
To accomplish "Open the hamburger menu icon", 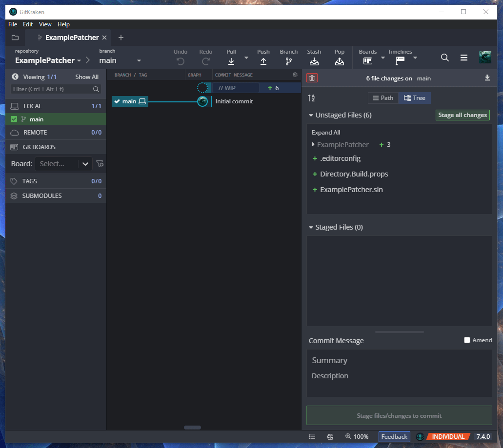I will coord(464,58).
